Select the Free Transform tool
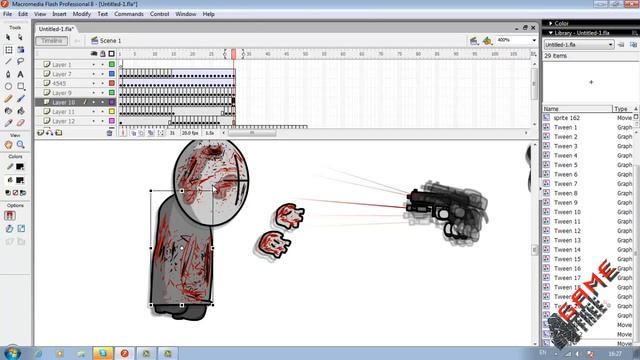The width and height of the screenshot is (640, 360). [9, 50]
